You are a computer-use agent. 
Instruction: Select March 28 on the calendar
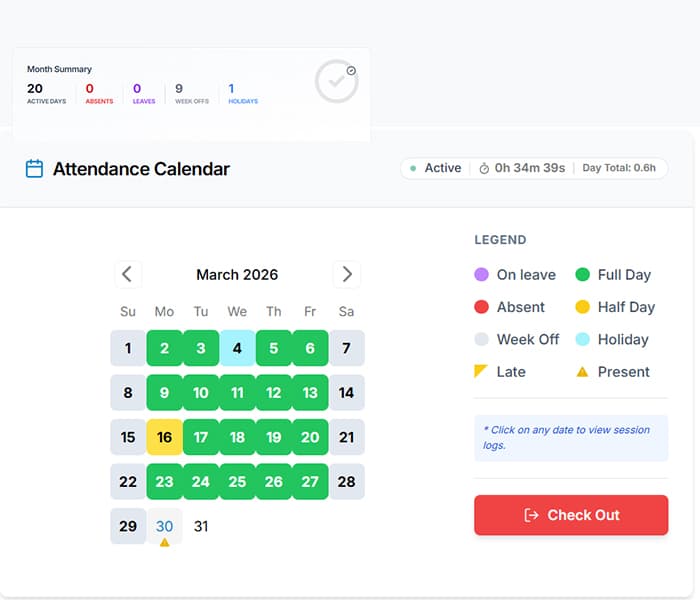[x=346, y=481]
